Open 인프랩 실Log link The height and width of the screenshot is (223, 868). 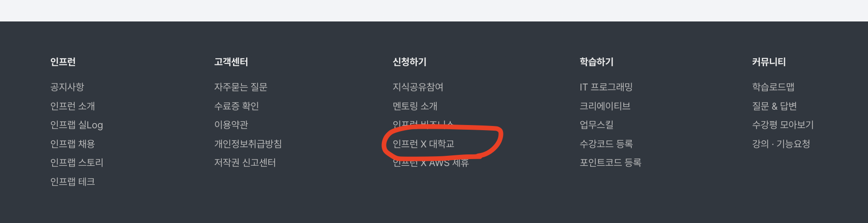[x=76, y=125]
